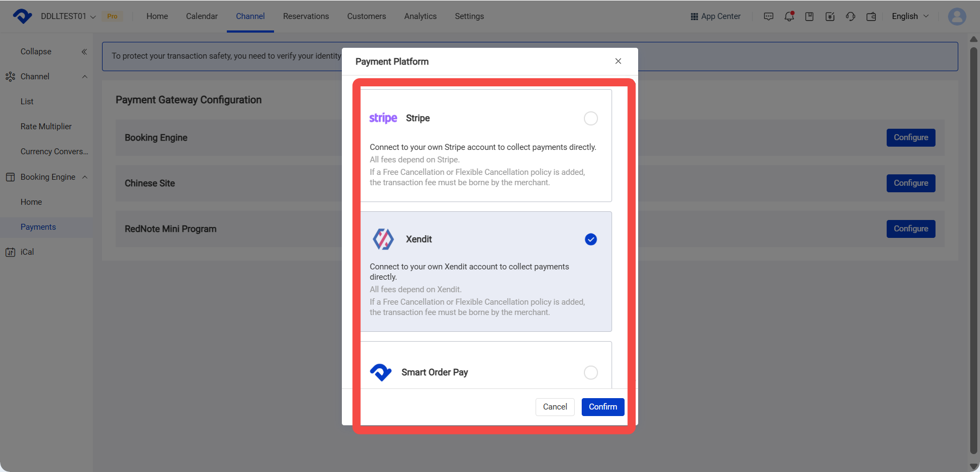Click the Smart Order Pay logo

381,372
